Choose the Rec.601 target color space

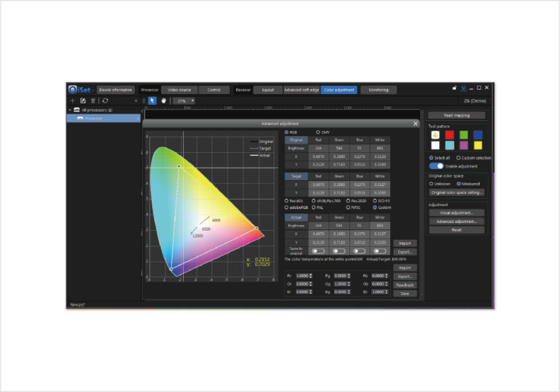pyautogui.click(x=287, y=200)
